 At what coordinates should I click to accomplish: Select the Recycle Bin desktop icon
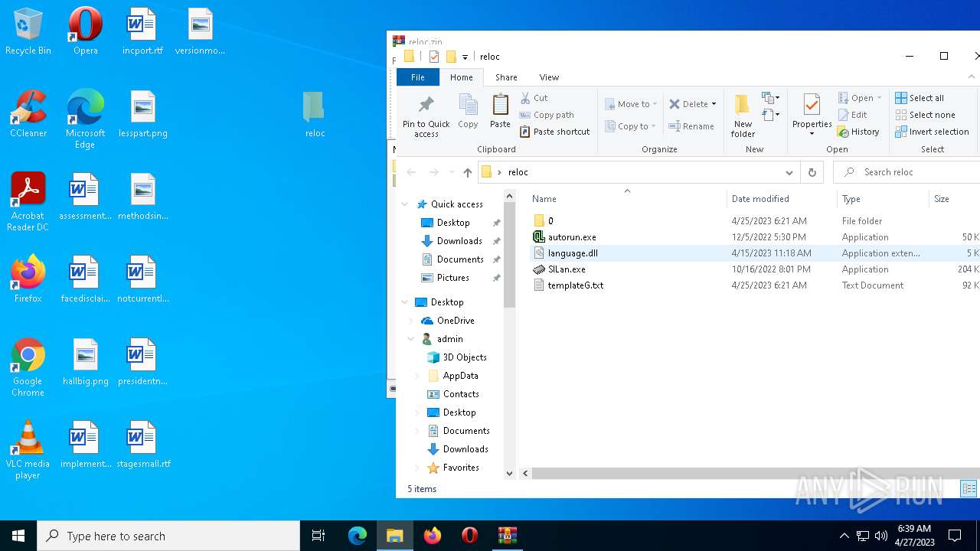point(28,32)
